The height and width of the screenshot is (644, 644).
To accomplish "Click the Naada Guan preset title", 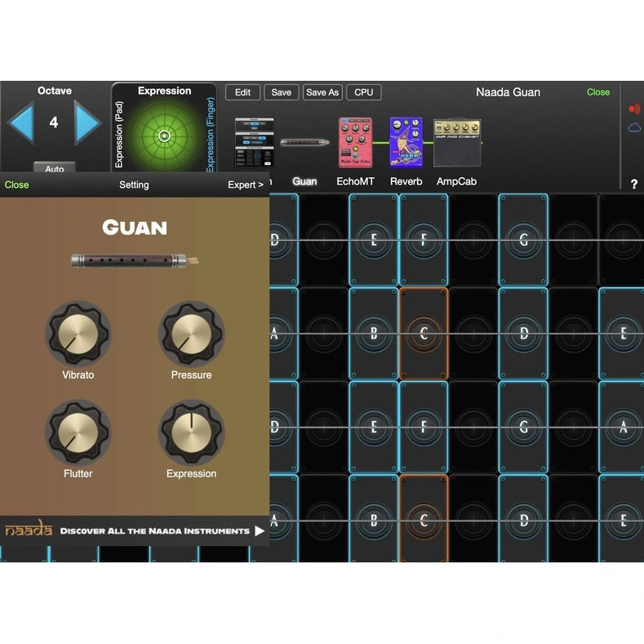I will (508, 92).
